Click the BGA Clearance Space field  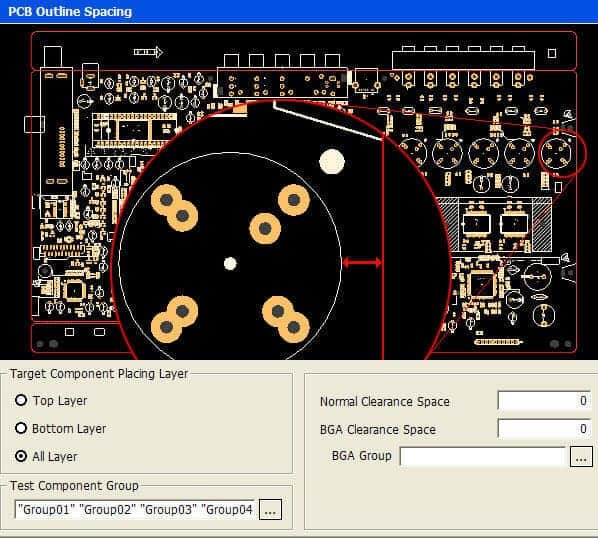click(544, 429)
